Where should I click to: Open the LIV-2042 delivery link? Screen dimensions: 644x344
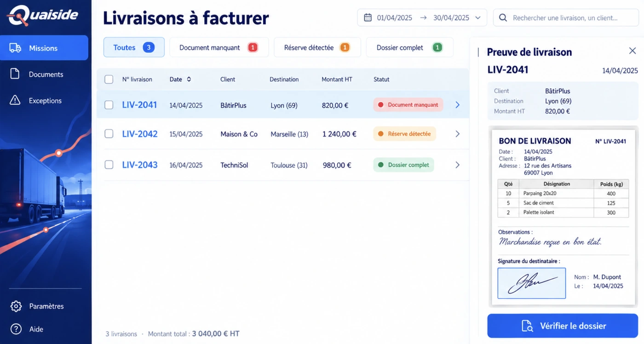click(140, 134)
